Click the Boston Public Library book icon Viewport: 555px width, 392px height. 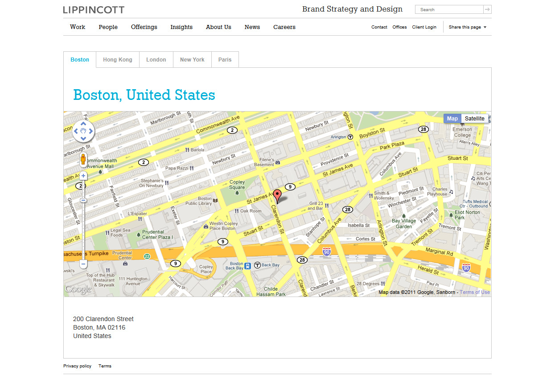[216, 201]
